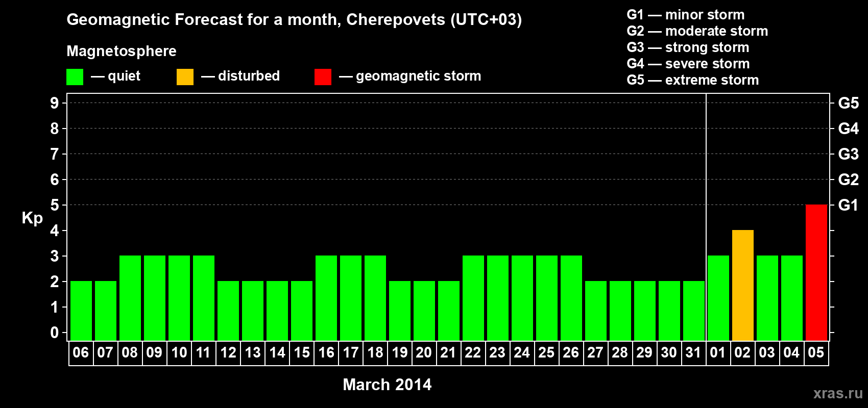Click date label 04 on the axis
This screenshot has height=408, width=868.
coord(791,352)
